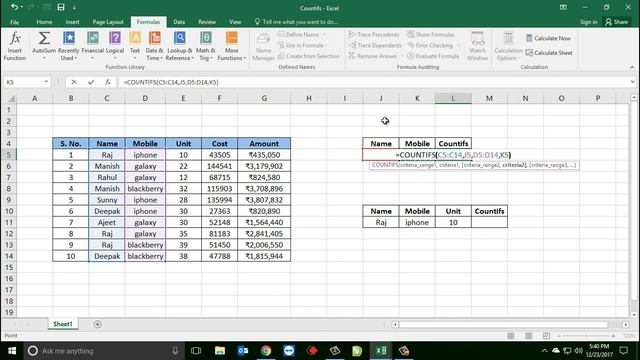This screenshot has width=640, height=360.
Task: Click Trace Precedents
Action: click(x=374, y=35)
